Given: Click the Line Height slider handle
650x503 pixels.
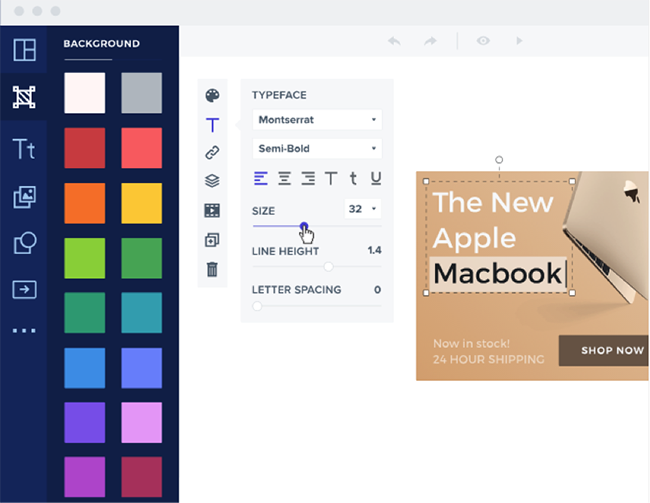Looking at the screenshot, I should pos(328,266).
